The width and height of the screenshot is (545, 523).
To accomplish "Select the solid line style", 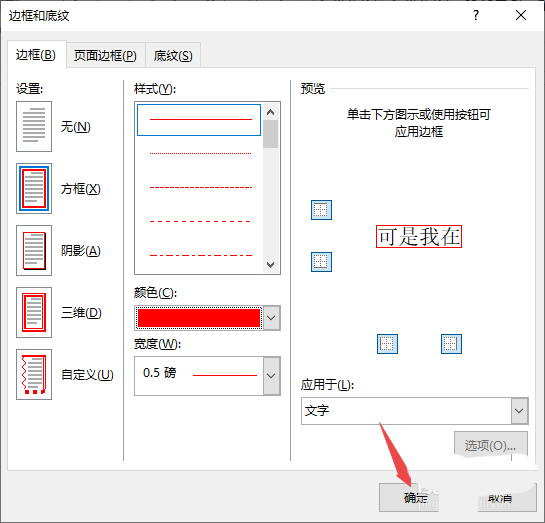I will click(199, 120).
